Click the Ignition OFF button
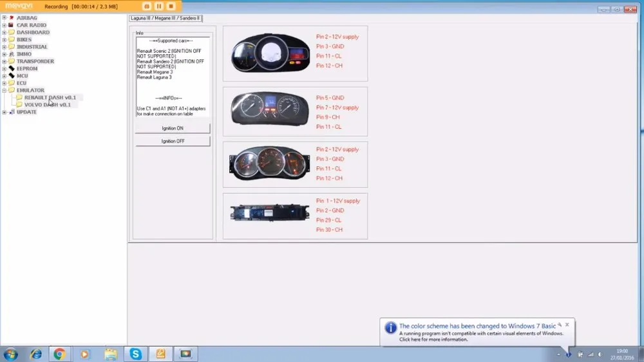Screen dimensions: 644x362 (173, 141)
